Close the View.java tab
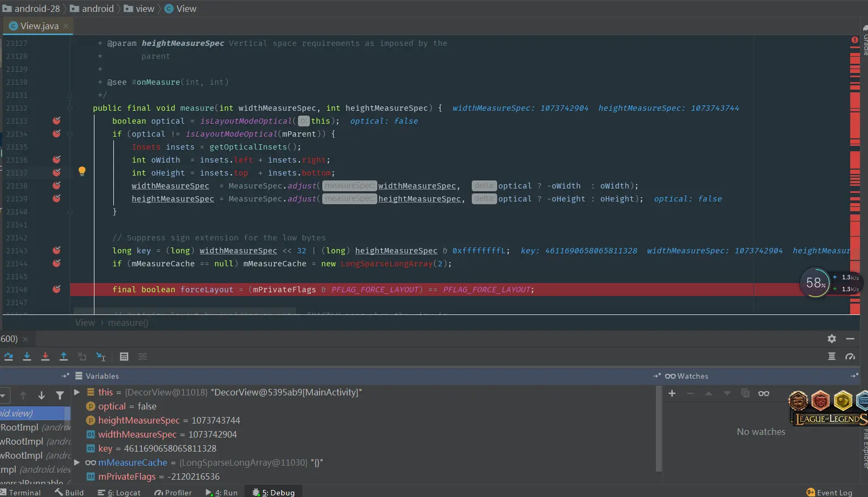The height and width of the screenshot is (497, 868). 66,26
